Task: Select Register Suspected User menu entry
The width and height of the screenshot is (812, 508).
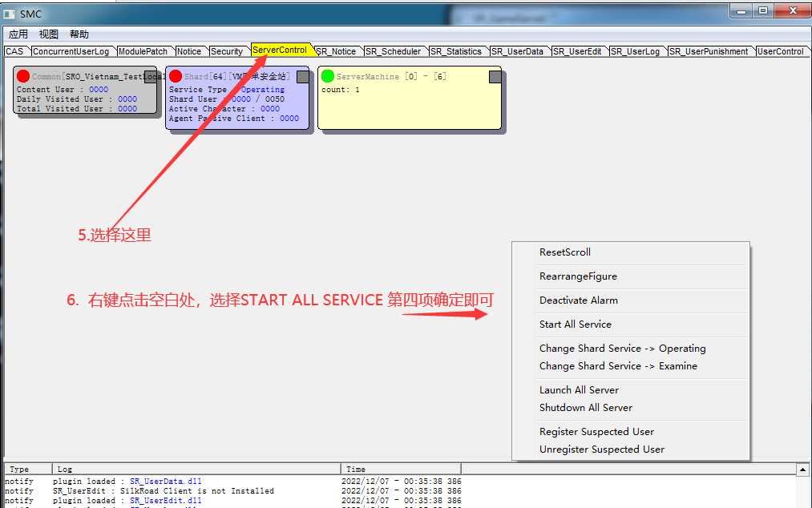Action: pyautogui.click(x=596, y=432)
